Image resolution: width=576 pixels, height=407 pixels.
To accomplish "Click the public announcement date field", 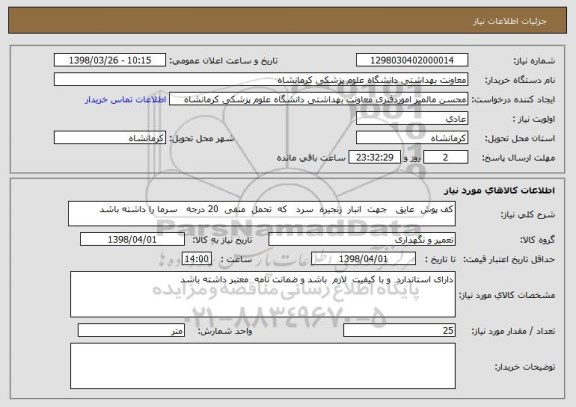I will pyautogui.click(x=110, y=60).
